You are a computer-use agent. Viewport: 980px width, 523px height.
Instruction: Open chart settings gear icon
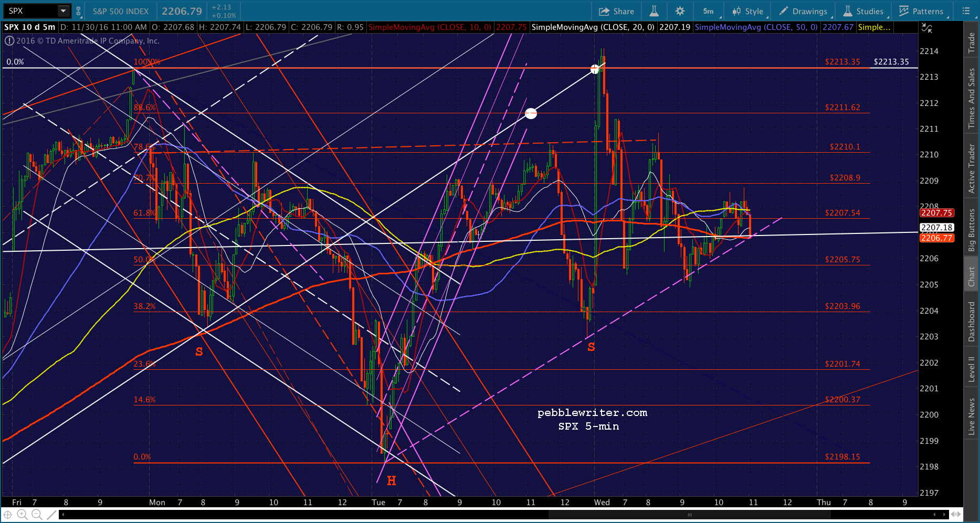pyautogui.click(x=680, y=11)
